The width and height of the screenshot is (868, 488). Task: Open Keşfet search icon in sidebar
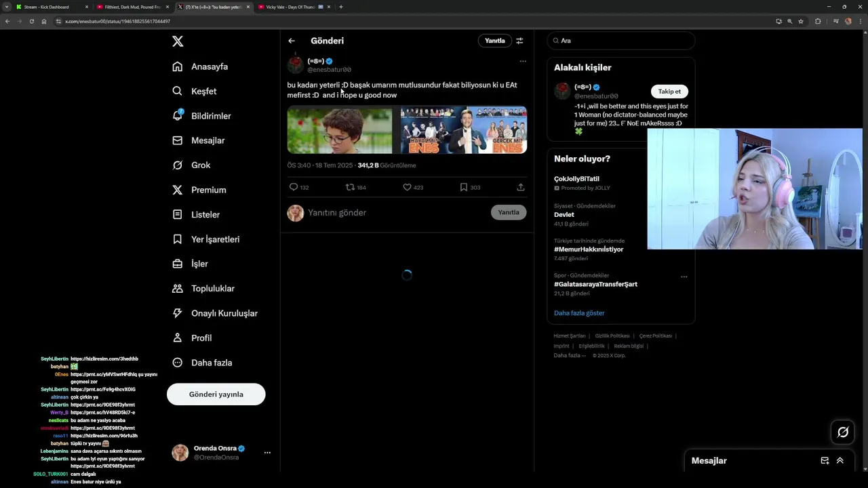tap(178, 91)
